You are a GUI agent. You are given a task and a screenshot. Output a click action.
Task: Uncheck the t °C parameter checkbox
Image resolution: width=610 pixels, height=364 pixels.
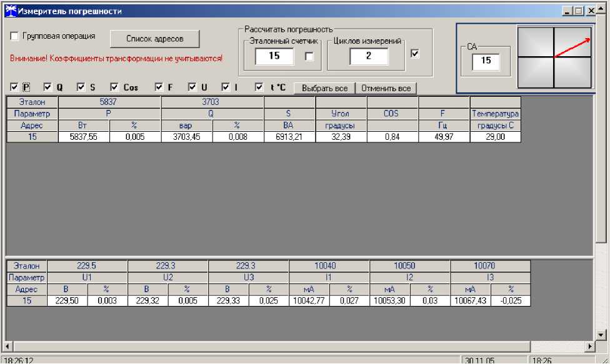(x=259, y=87)
